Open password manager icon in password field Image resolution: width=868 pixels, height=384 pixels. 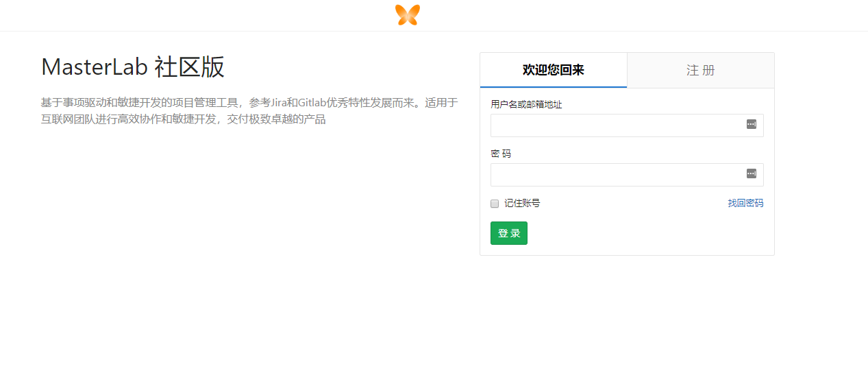click(752, 173)
